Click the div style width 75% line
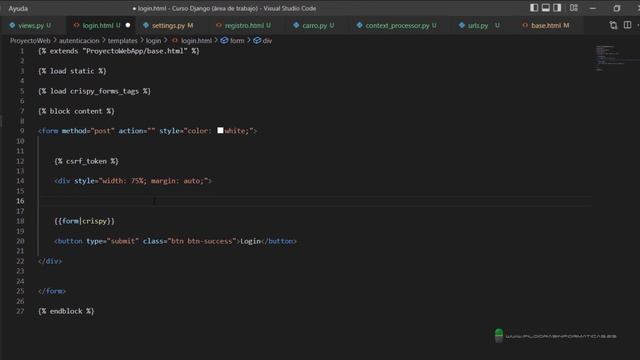The height and width of the screenshot is (360, 640). click(133, 181)
